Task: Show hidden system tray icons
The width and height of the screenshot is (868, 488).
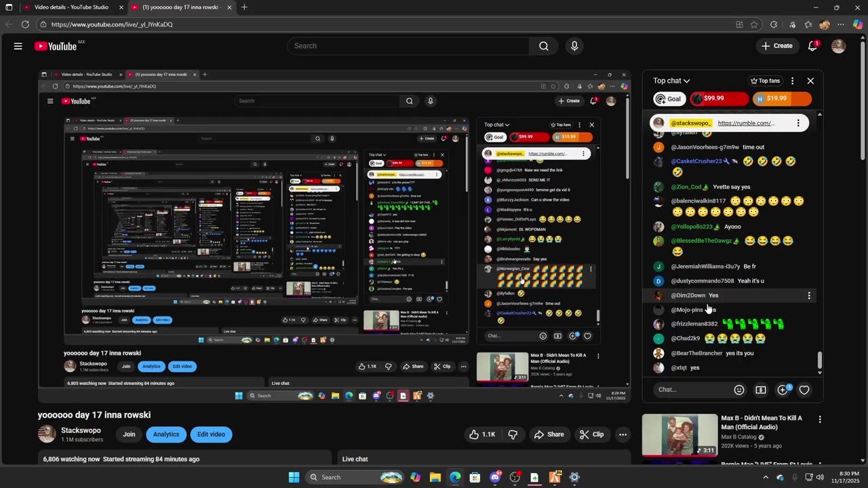Action: (x=766, y=477)
